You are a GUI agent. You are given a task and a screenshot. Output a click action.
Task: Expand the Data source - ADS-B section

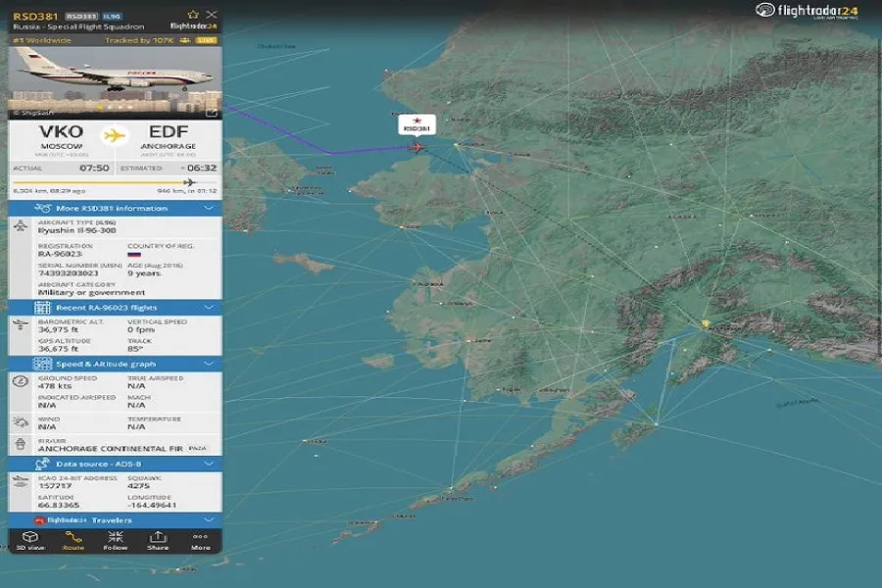coord(115,464)
